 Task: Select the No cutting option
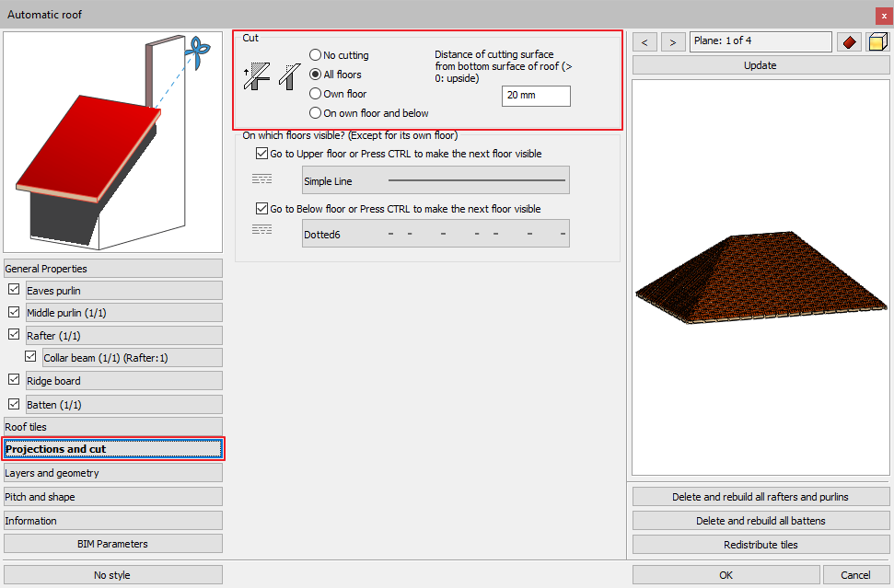click(316, 55)
